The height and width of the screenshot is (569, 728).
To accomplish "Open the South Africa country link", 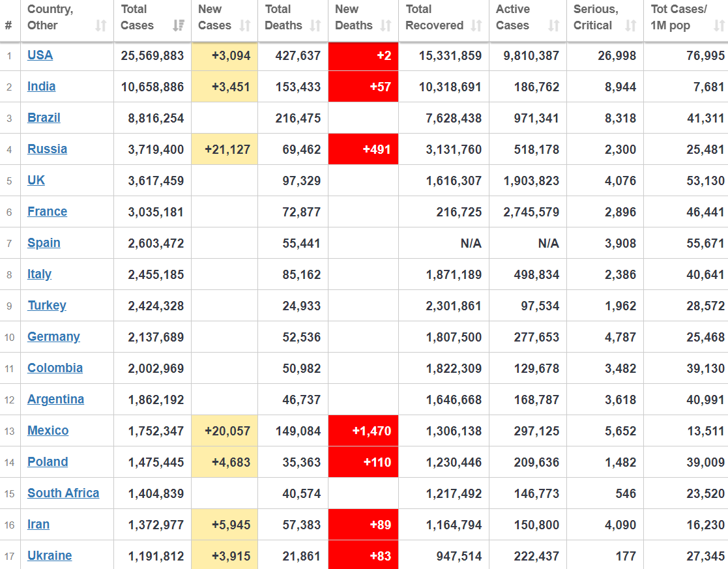I will [x=63, y=493].
